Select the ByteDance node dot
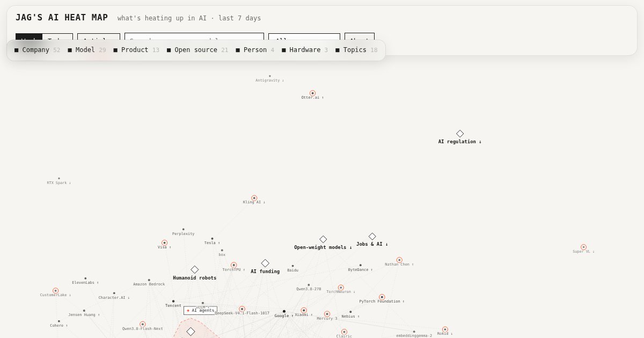Screen dimensions: 644x338 361,265
